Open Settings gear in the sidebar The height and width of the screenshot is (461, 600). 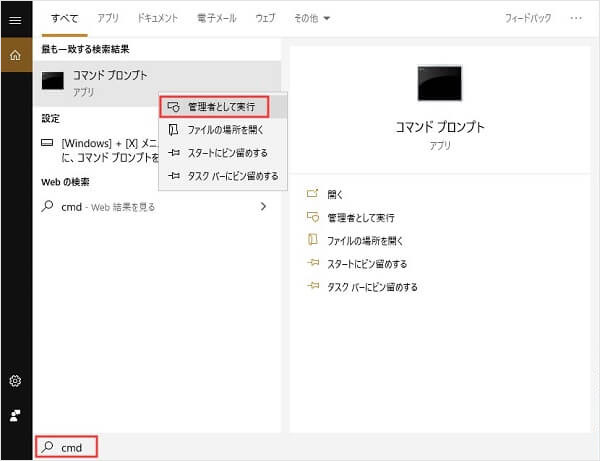click(x=15, y=381)
